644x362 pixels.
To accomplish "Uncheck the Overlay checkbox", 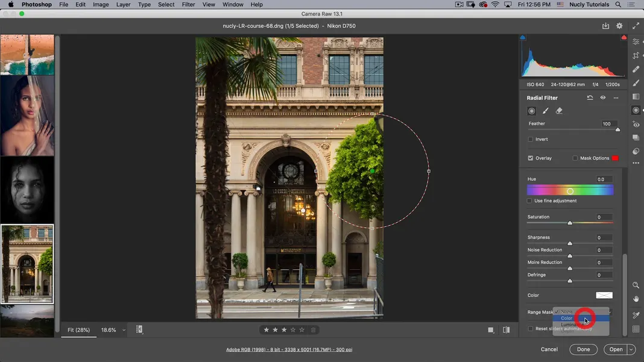I will coord(530,158).
